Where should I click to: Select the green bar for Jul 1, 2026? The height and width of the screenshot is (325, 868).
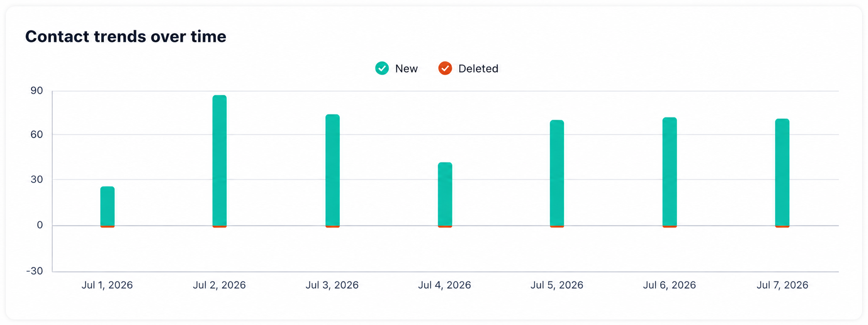(x=107, y=206)
